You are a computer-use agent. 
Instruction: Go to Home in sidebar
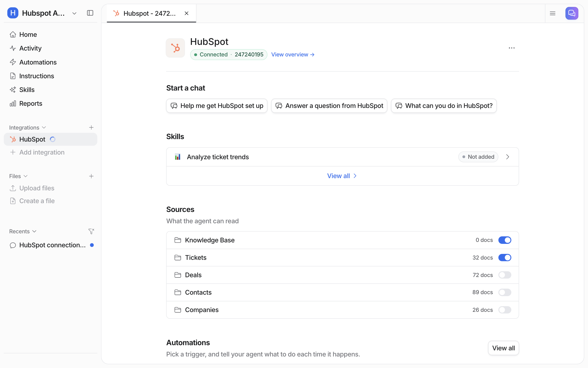coord(50,35)
